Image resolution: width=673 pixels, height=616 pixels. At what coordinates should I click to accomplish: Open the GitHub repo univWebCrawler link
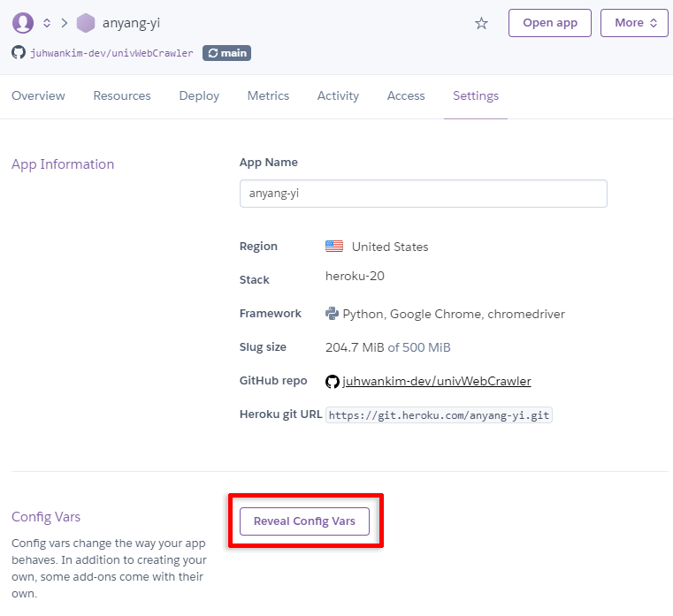pos(437,381)
